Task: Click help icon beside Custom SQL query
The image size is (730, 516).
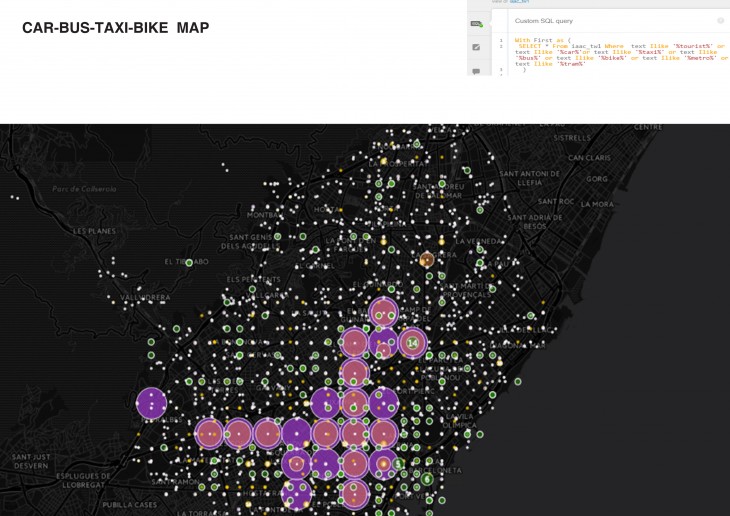Action: pos(720,20)
